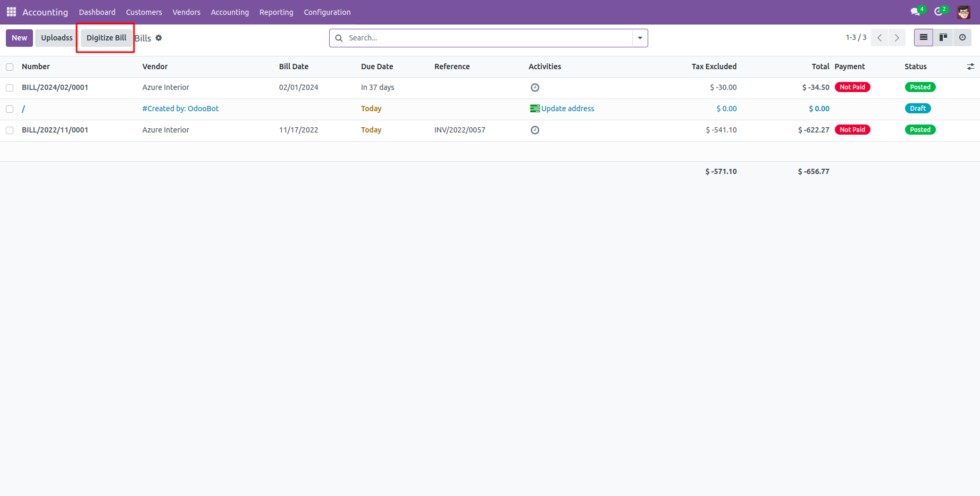Switch to kanban view
Viewport: 980px width, 496px height.
[x=943, y=38]
